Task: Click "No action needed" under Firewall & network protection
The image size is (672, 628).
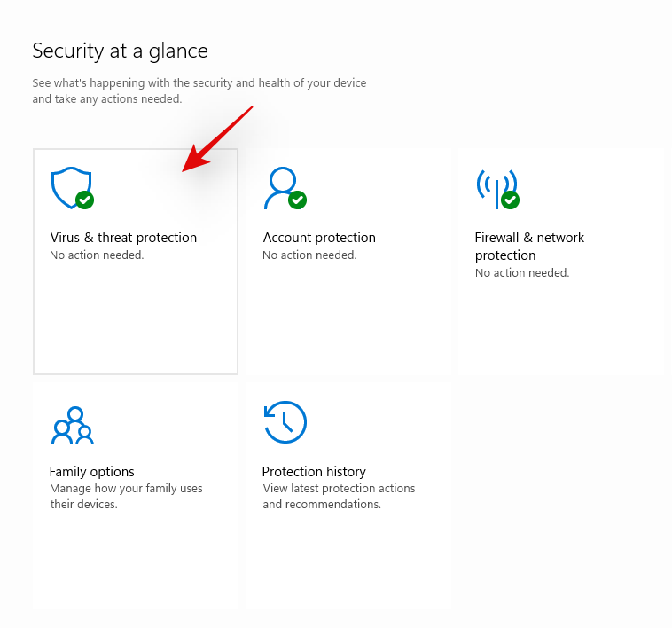Action: (522, 273)
